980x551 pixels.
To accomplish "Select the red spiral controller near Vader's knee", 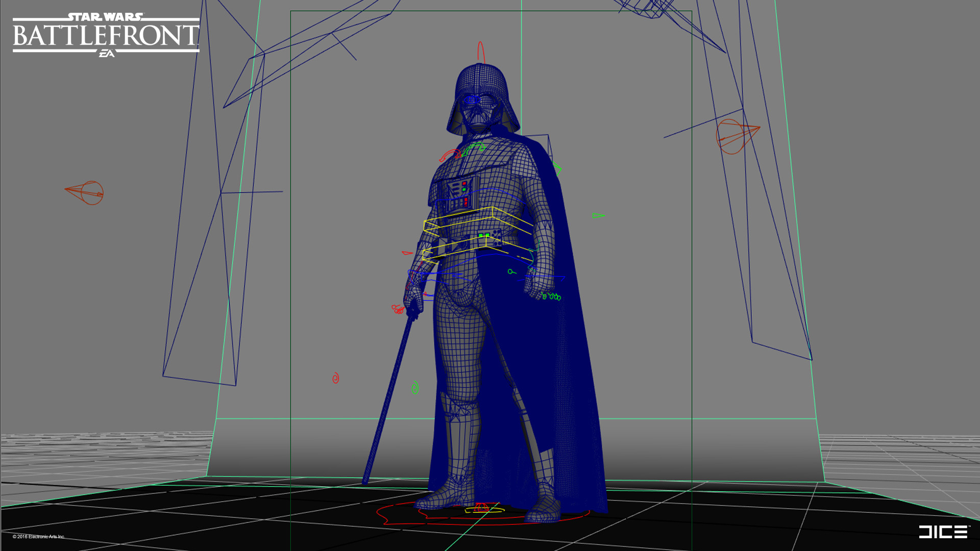I will pos(335,377).
